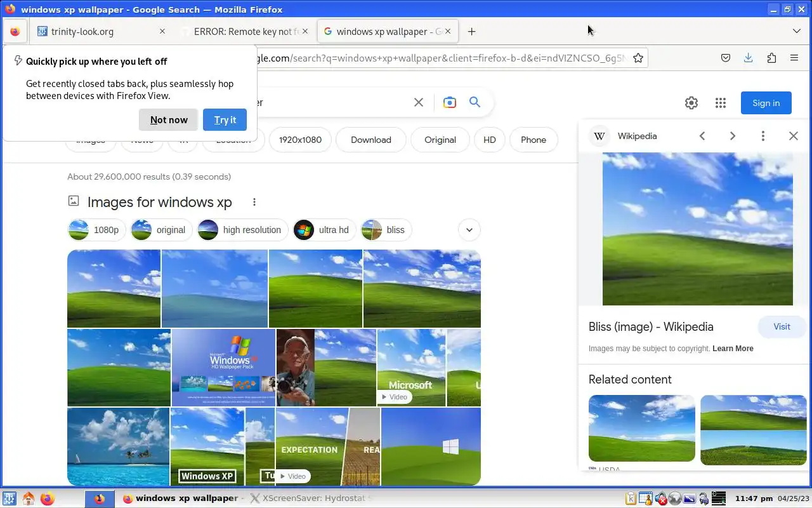The width and height of the screenshot is (812, 508).
Task: Select the Original filter chip
Action: point(440,140)
